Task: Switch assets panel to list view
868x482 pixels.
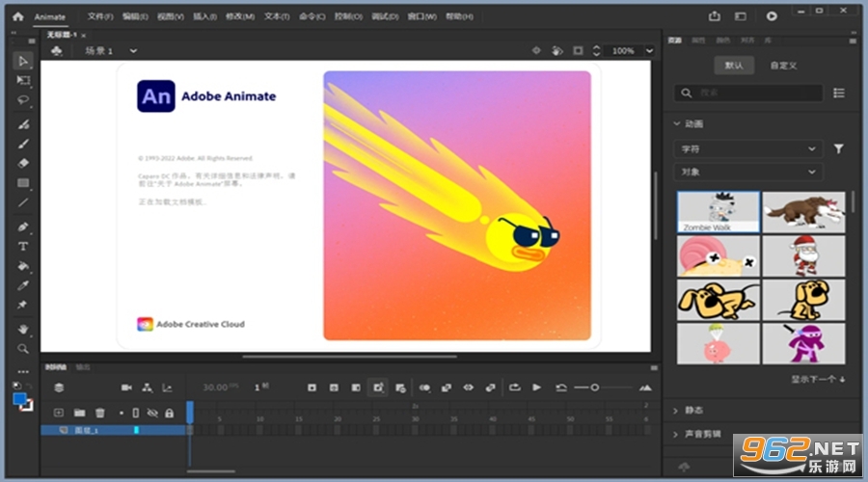Action: tap(839, 93)
